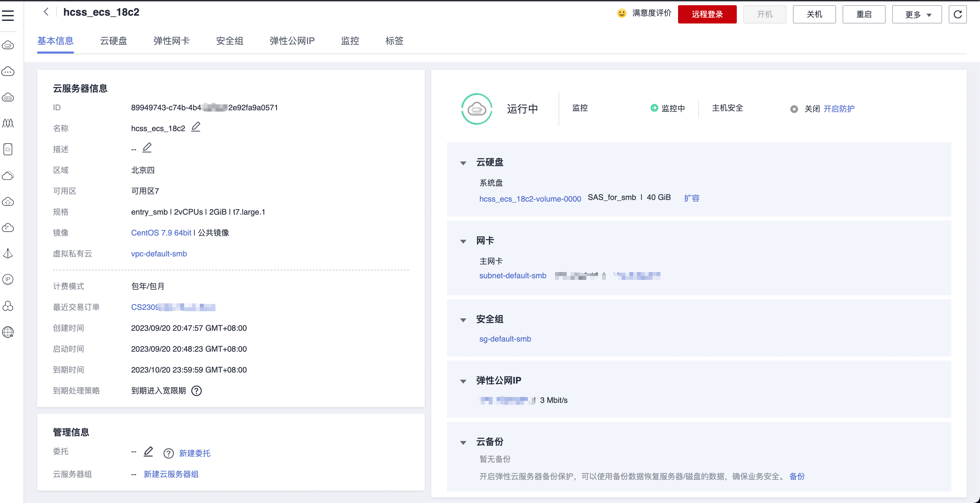
Task: Open the CentOS 7.9 64bit image link
Action: pyautogui.click(x=161, y=233)
